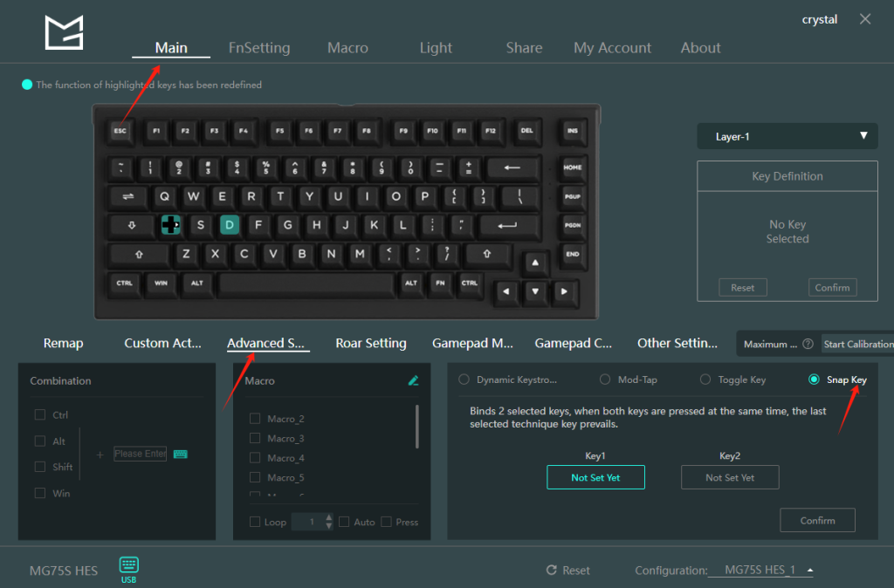Expand the Configuration MG75S HES_1 dropdown
Image resolution: width=894 pixels, height=588 pixels.
760,571
